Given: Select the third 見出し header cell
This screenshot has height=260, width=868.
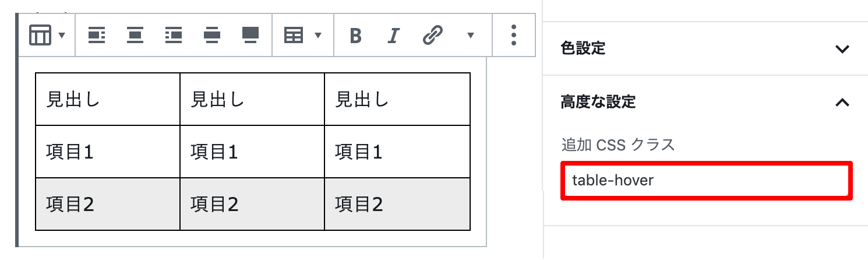Looking at the screenshot, I should coord(397,99).
